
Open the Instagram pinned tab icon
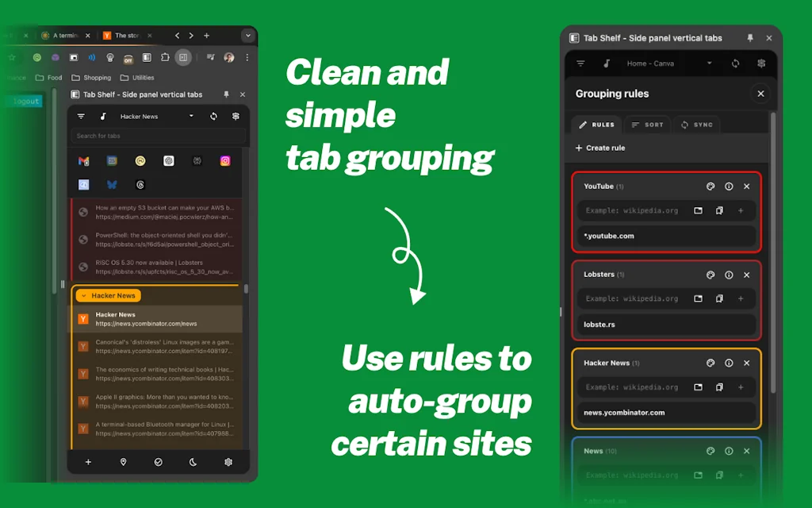coord(225,161)
